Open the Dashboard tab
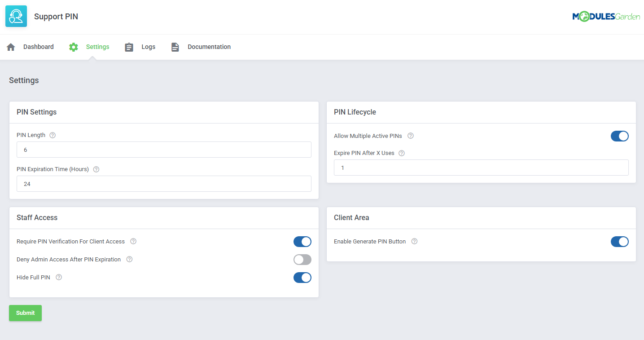Viewport: 644px width, 340px height. click(x=39, y=47)
